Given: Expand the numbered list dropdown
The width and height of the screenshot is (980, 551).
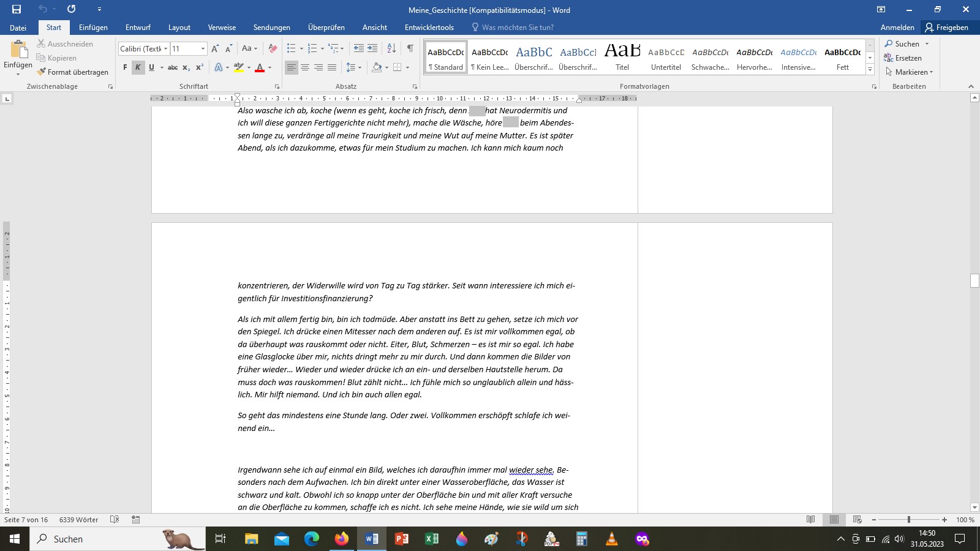Looking at the screenshot, I should click(322, 48).
